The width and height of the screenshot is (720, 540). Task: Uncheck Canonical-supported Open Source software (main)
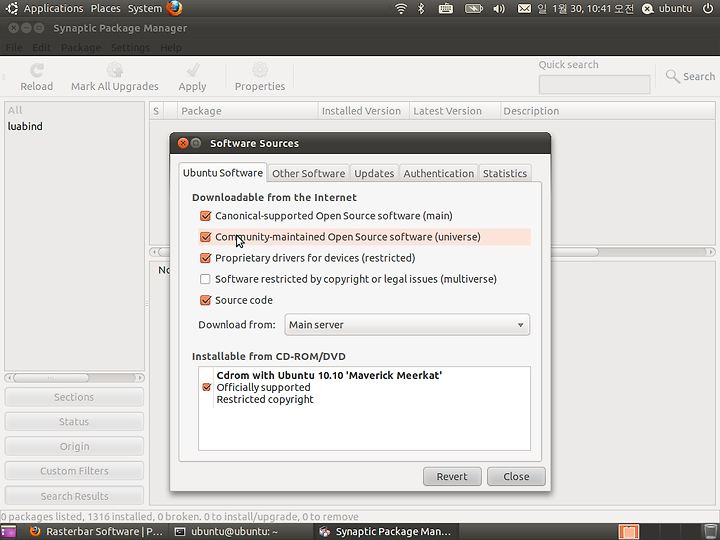coord(205,216)
